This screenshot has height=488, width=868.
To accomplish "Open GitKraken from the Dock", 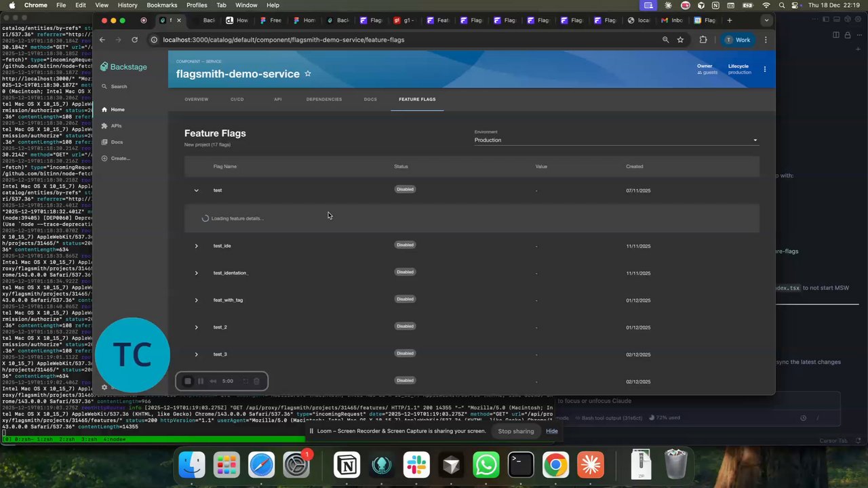I will [x=381, y=465].
